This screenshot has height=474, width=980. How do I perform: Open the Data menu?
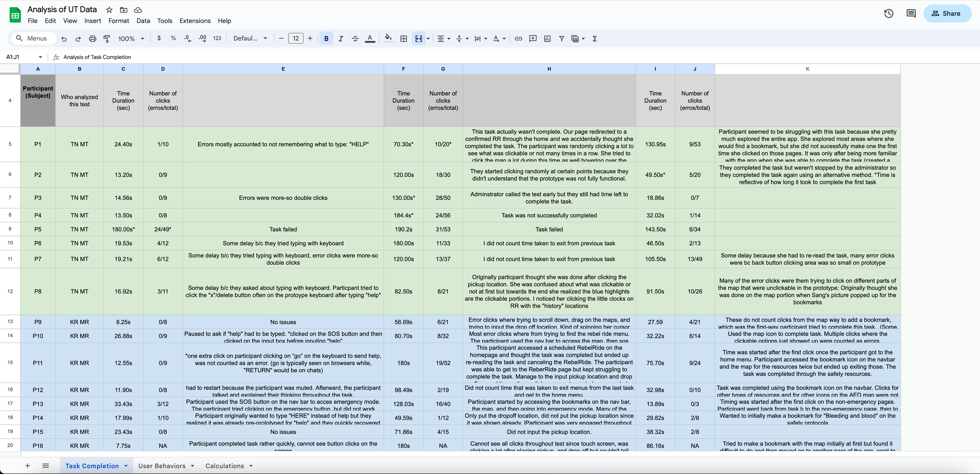point(143,21)
